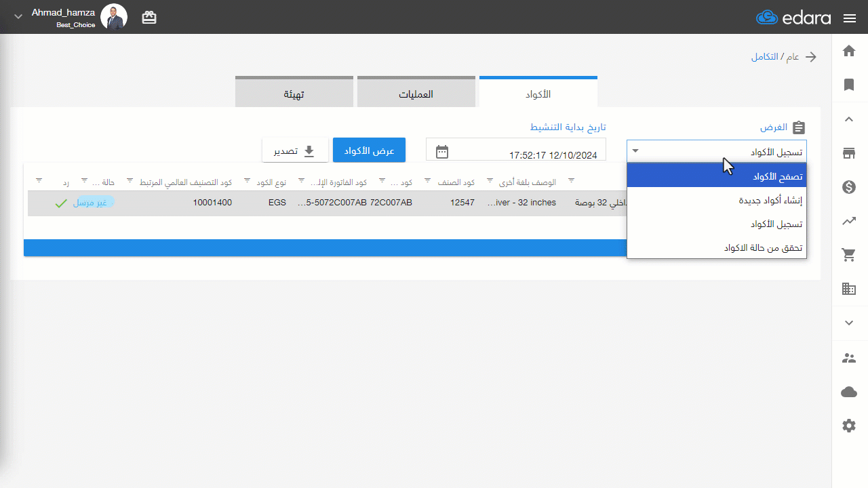Click the Ahmad_hamza profile avatar
868x488 pixels.
coord(114,17)
